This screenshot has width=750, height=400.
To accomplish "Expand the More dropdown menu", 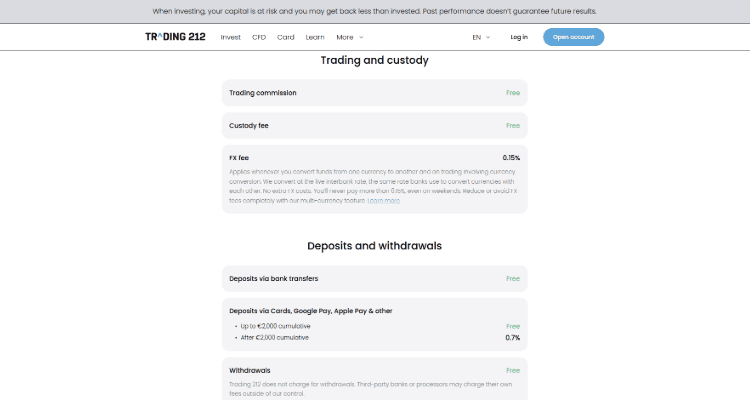I will coord(350,37).
